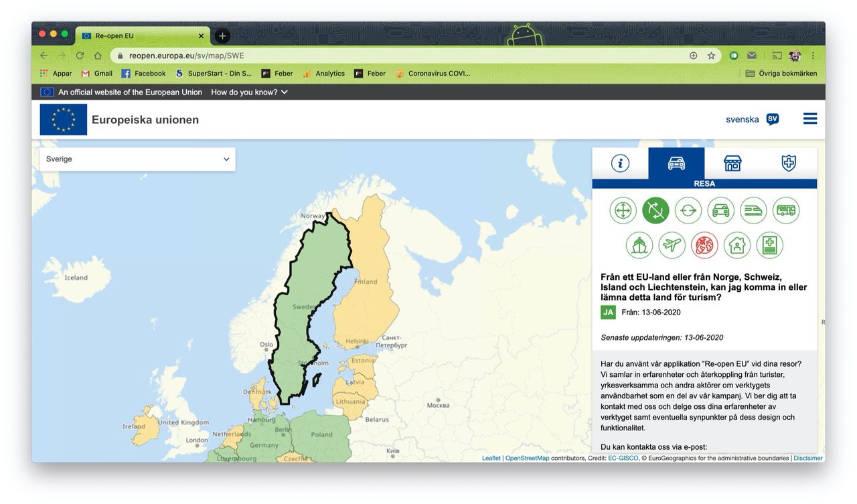The image size is (857, 504).
Task: Open the Facebook bookmark
Action: 143,74
